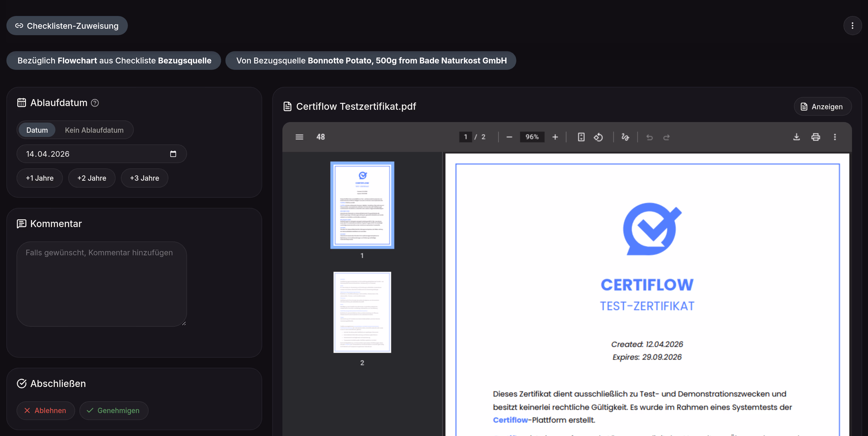Click the Certiflow link in the PDF text
This screenshot has height=436, width=868.
coord(510,420)
